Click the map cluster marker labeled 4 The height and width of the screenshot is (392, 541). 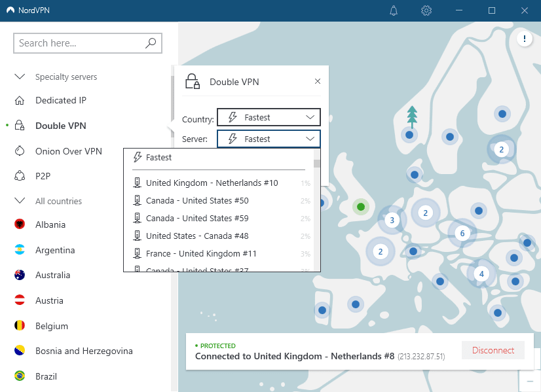(x=481, y=274)
